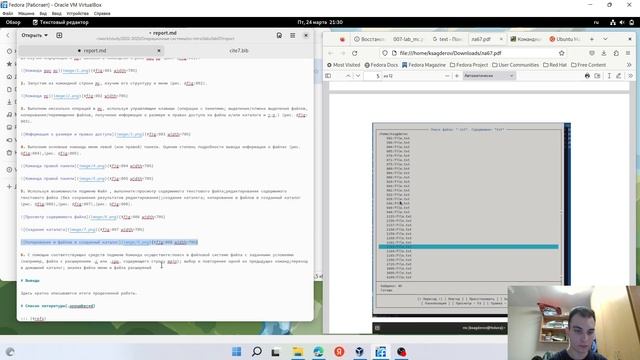This screenshot has height=360, width=640.
Task: Click the PDF page number field
Action: click(x=374, y=76)
